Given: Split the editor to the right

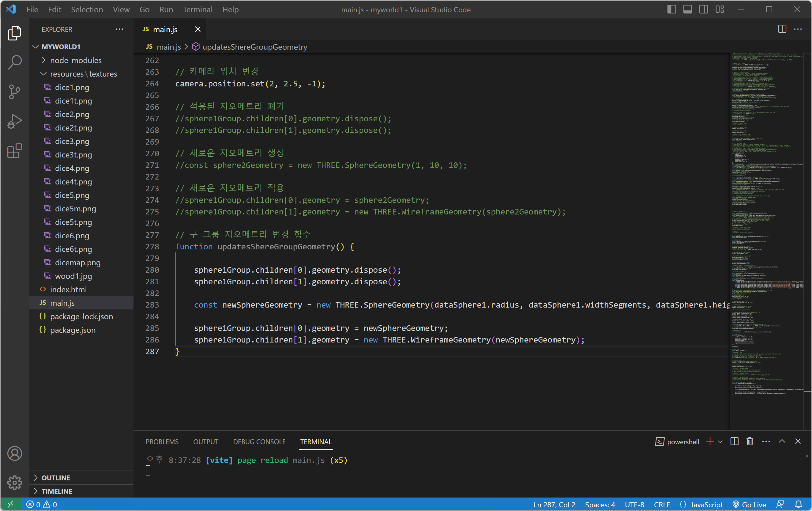Looking at the screenshot, I should pyautogui.click(x=782, y=29).
